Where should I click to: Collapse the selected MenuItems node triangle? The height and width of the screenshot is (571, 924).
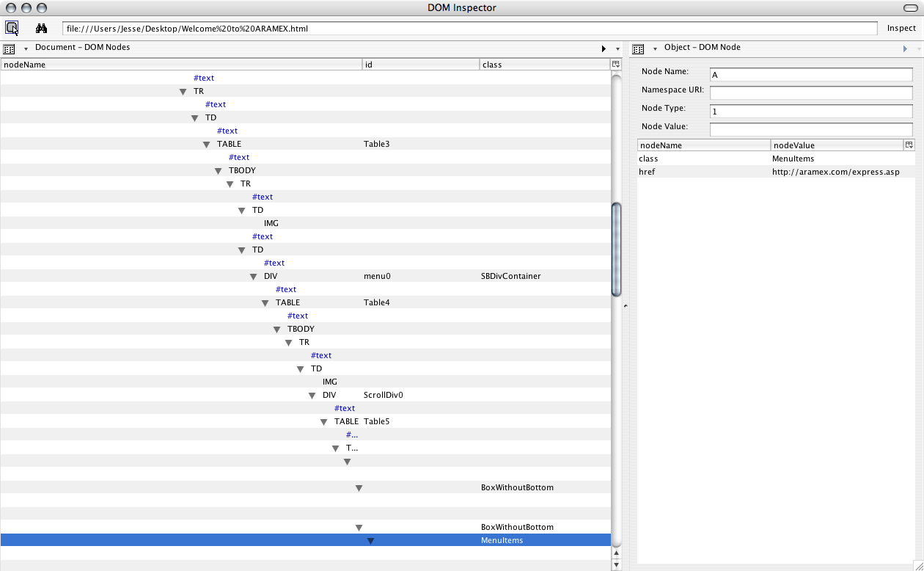pos(371,541)
